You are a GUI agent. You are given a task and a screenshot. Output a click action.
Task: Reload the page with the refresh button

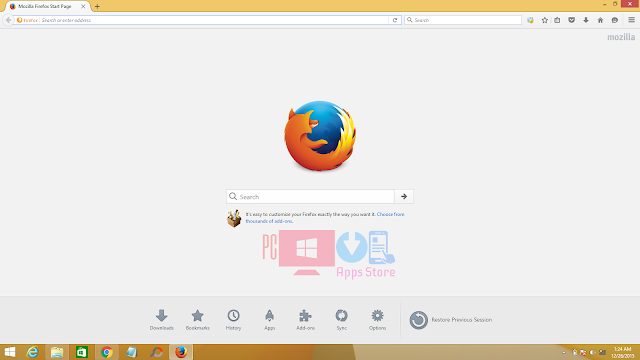click(395, 20)
